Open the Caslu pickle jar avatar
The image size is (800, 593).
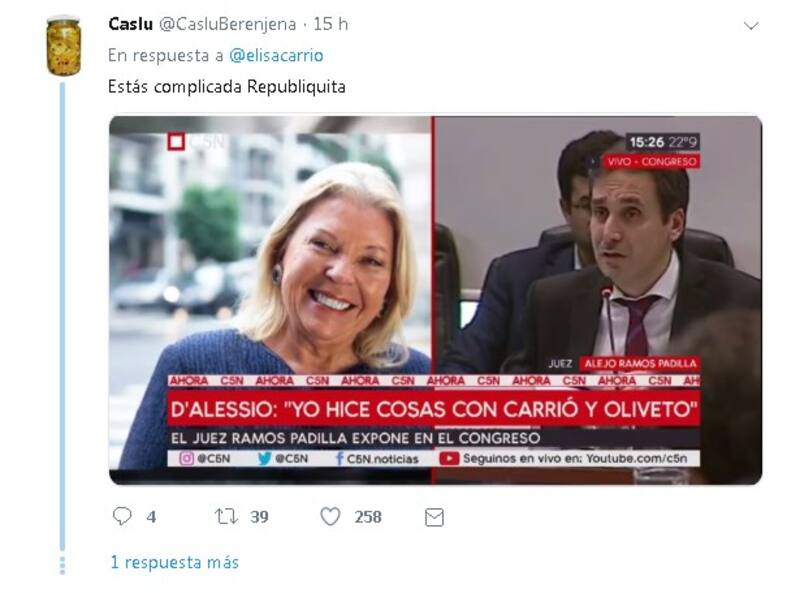(63, 46)
